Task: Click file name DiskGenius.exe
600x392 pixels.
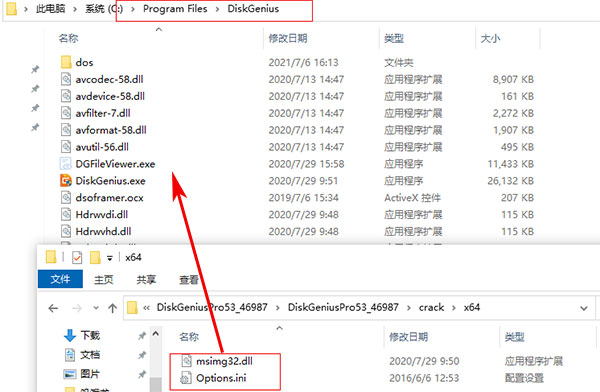Action: coord(111,181)
